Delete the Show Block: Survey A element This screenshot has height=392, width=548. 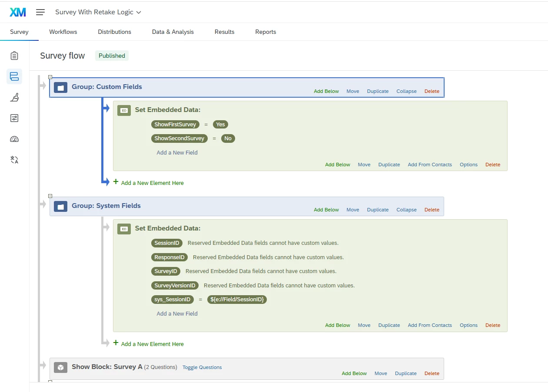tap(432, 373)
